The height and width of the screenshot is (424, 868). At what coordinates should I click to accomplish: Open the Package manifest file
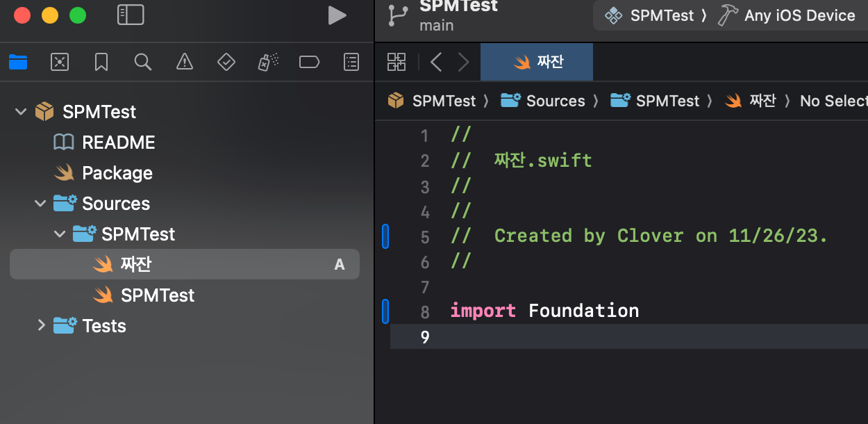(185, 172)
